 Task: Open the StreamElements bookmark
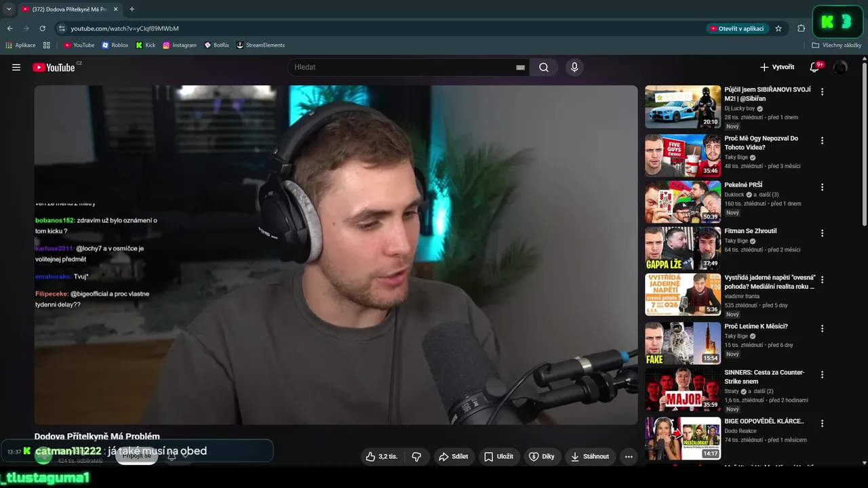pyautogui.click(x=260, y=45)
